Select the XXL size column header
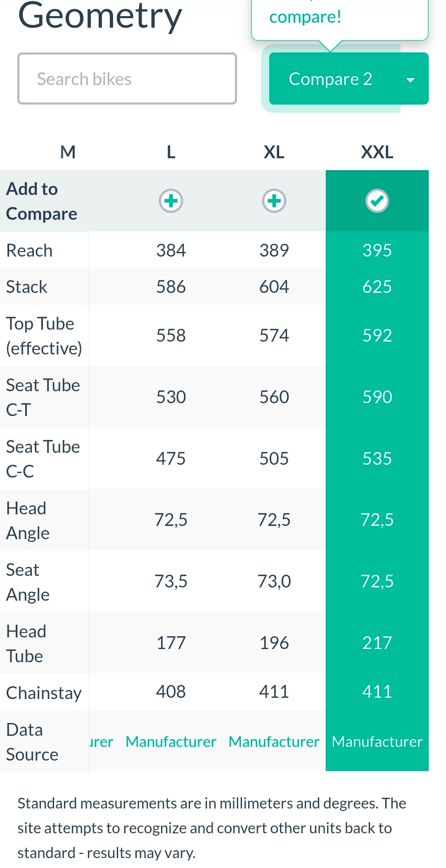The width and height of the screenshot is (446, 868). [377, 152]
